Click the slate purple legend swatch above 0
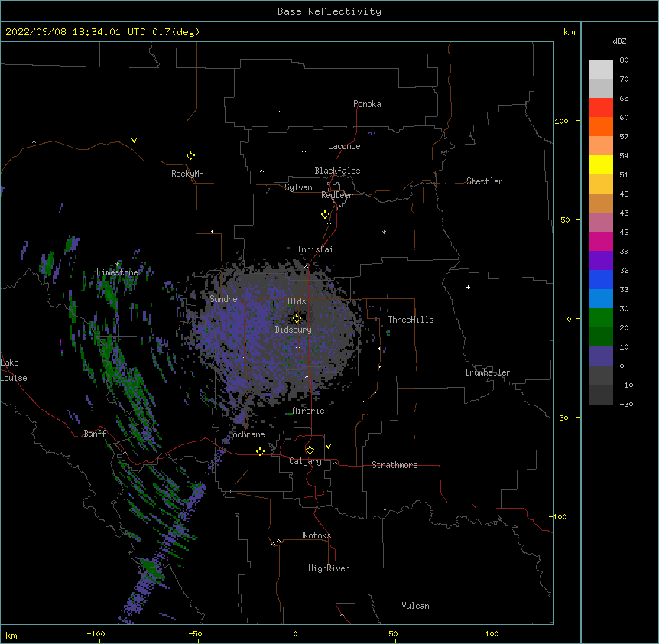Viewport: 659px width, 644px height. coord(601,356)
